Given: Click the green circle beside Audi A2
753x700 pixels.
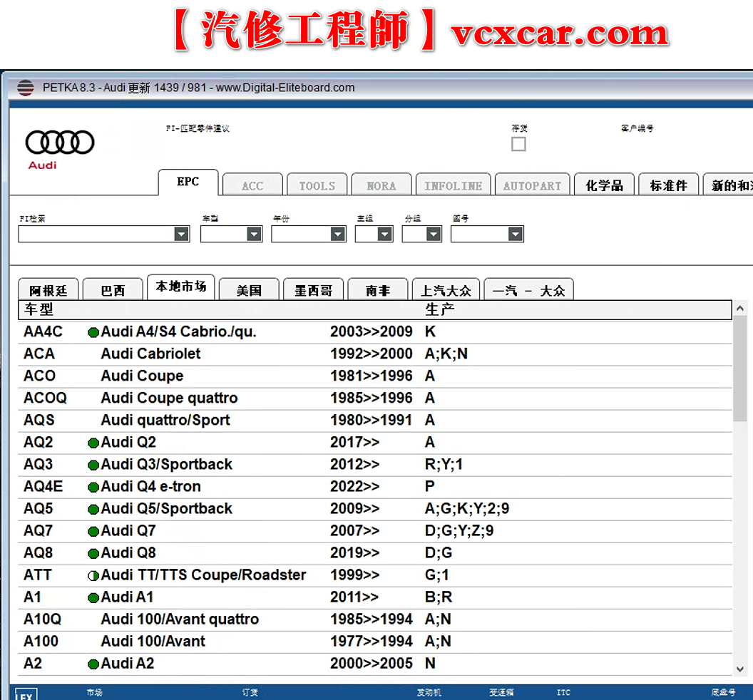Looking at the screenshot, I should click(x=93, y=663).
